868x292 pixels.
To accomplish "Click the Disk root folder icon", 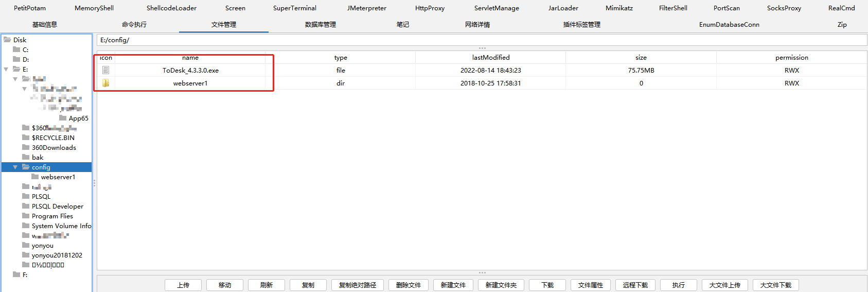I will [x=7, y=40].
